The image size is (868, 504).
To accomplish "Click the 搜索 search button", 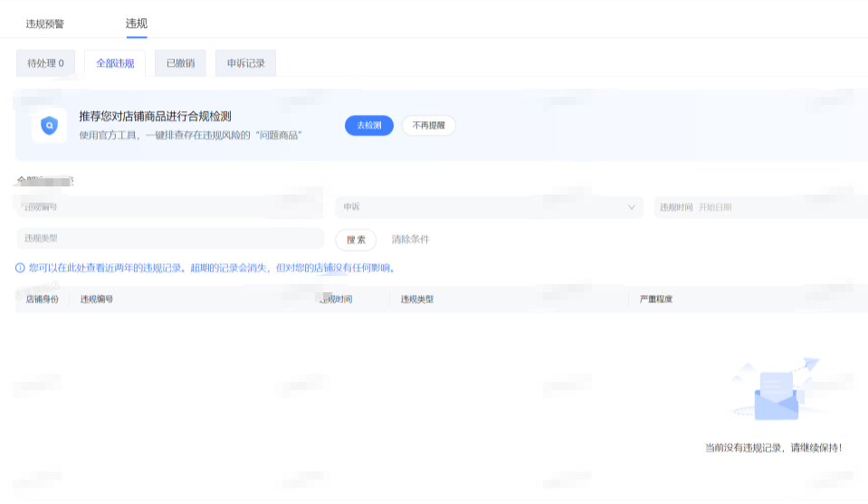I will click(x=356, y=240).
